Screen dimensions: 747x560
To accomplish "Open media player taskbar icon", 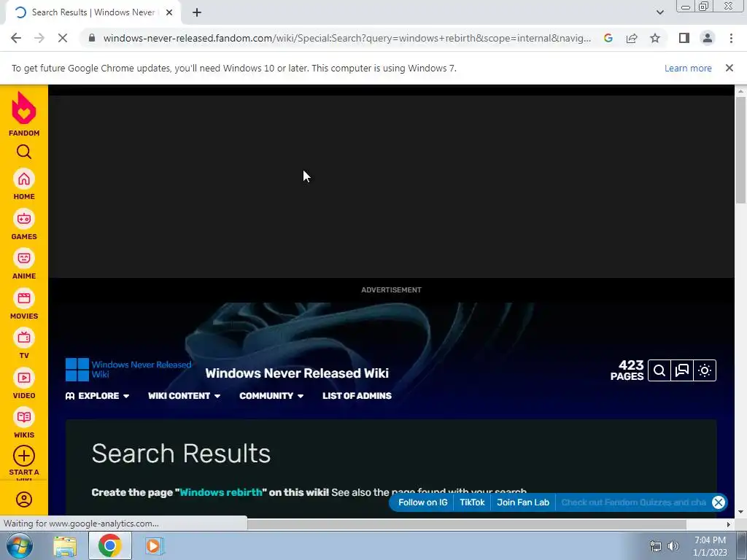I will (x=153, y=546).
